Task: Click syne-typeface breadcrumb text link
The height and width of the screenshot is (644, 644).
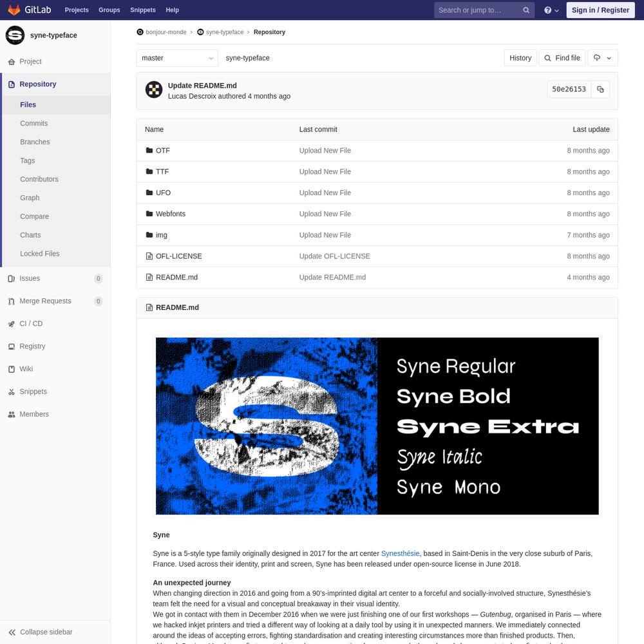Action: pos(225,32)
